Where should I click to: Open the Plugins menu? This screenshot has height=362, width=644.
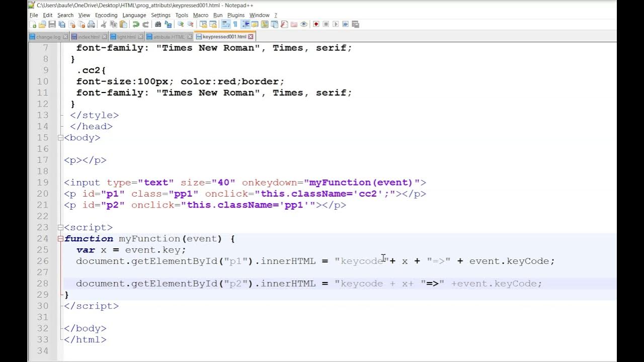click(236, 15)
